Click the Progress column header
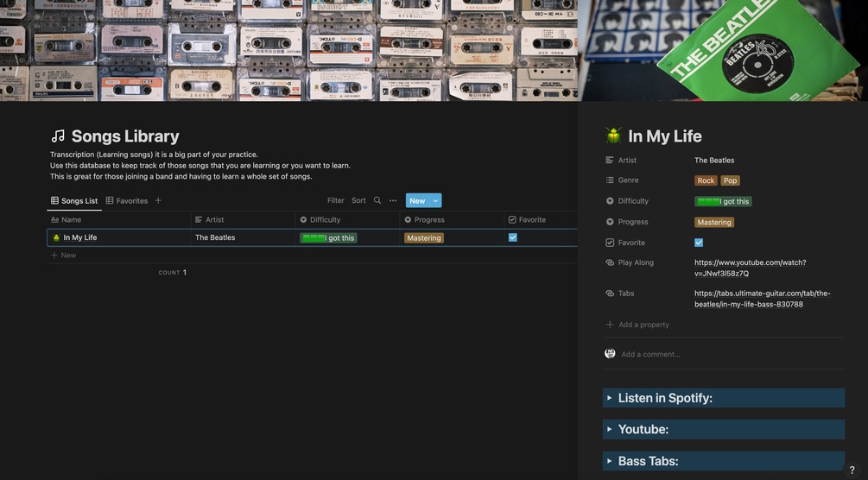This screenshot has height=480, width=868. coord(452,220)
